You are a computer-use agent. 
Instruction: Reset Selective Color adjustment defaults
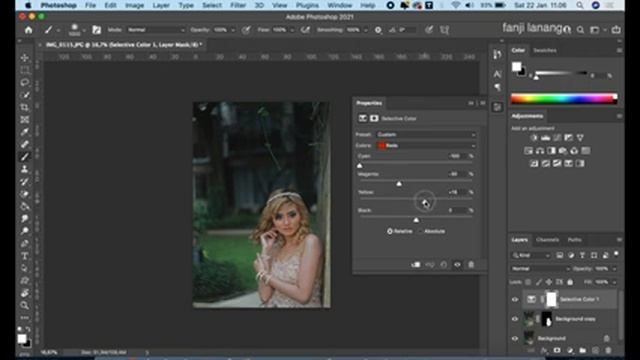click(444, 264)
